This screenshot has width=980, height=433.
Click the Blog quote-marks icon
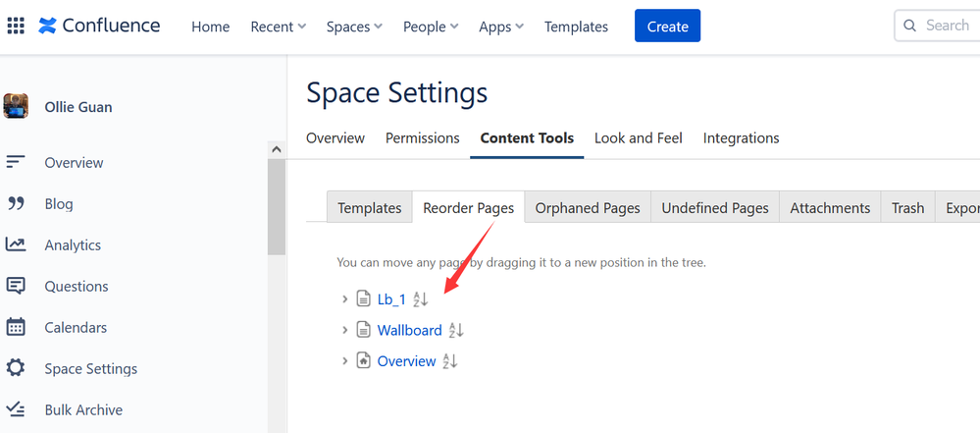[x=16, y=203]
